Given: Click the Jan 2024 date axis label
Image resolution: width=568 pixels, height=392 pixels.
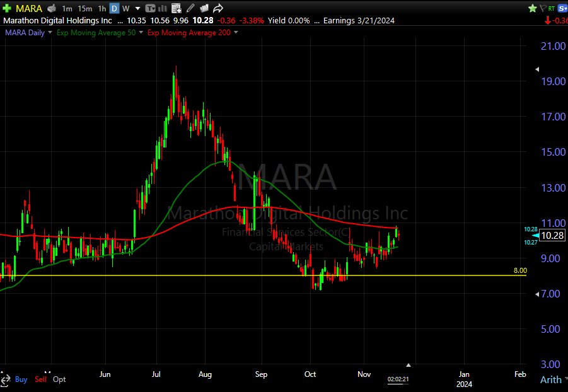Looking at the screenshot, I should click(464, 379).
